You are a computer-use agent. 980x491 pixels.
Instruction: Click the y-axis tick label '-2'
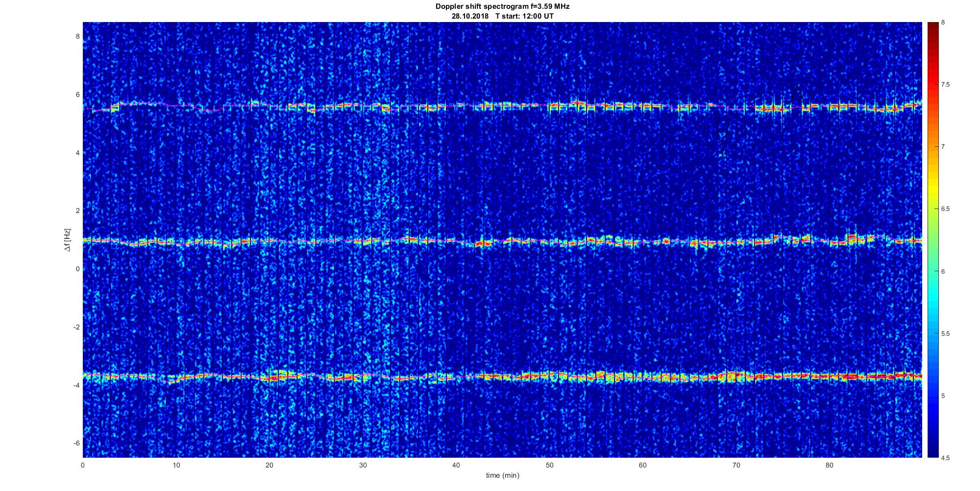(76, 327)
